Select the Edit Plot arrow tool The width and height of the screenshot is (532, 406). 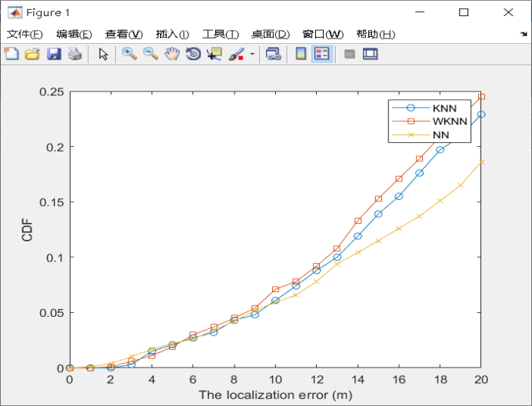tap(103, 54)
